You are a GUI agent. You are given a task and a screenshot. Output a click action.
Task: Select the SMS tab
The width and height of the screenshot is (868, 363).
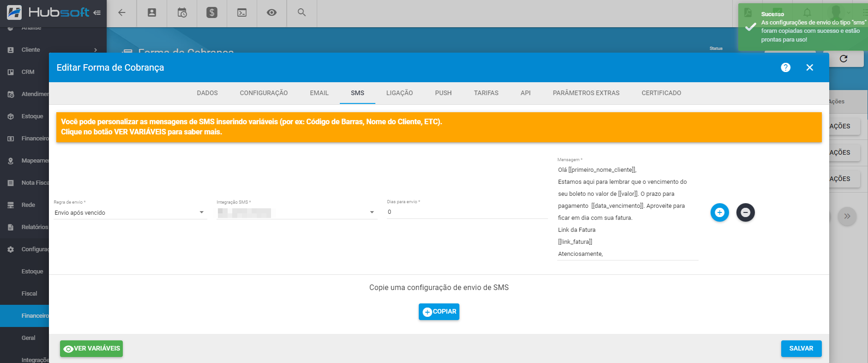[357, 93]
